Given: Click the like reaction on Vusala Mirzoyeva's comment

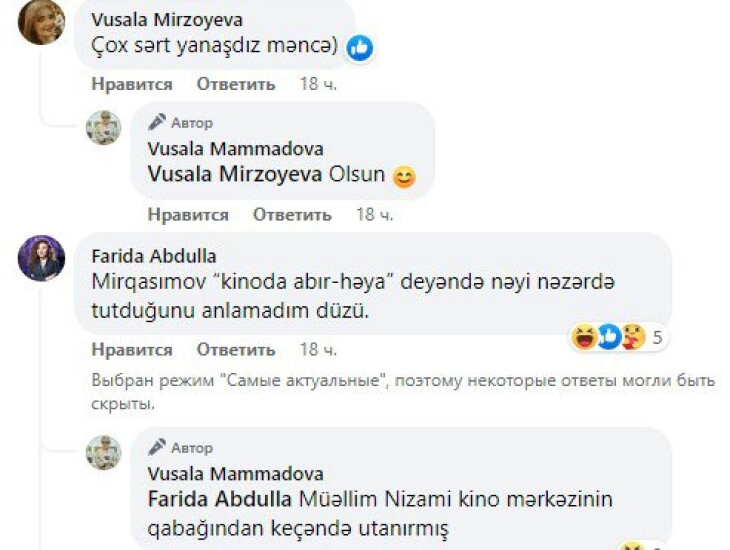Looking at the screenshot, I should pyautogui.click(x=359, y=47).
